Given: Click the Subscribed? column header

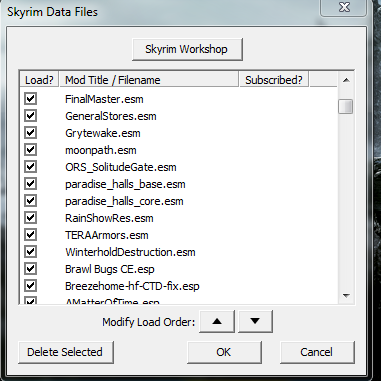Looking at the screenshot, I should pos(274,80).
